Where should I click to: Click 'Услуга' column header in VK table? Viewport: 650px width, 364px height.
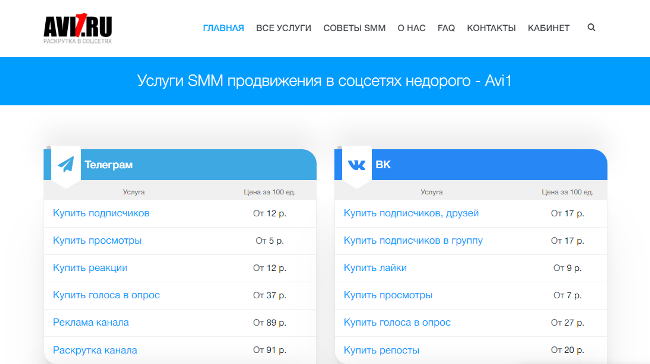pos(432,192)
